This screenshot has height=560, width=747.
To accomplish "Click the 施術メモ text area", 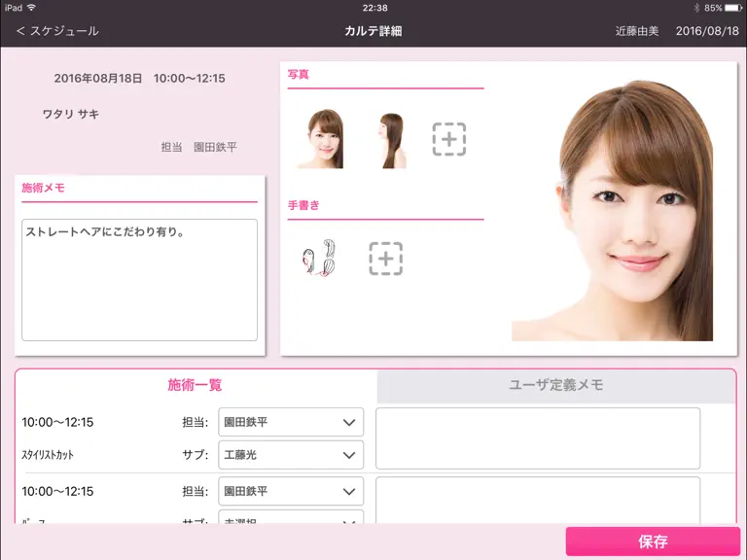I will tap(140, 280).
